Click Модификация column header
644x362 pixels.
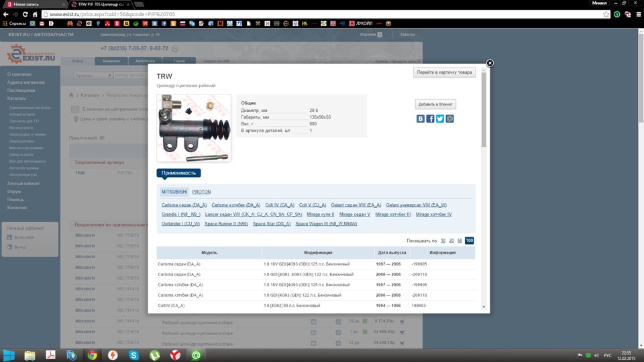[x=318, y=253]
